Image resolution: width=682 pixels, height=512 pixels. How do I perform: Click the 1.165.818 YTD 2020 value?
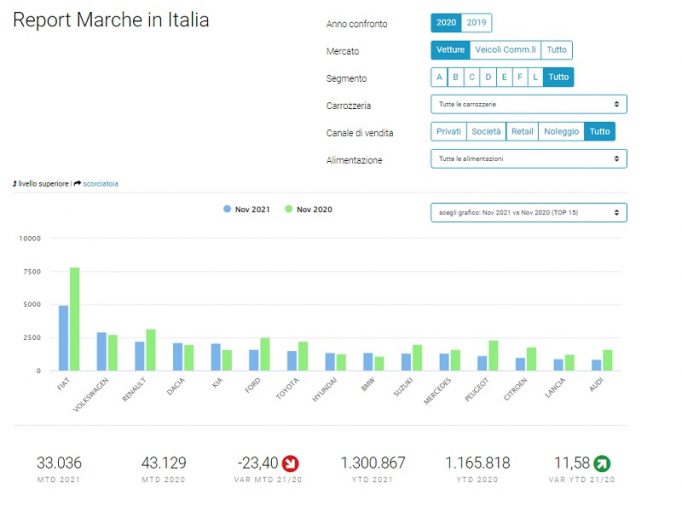478,463
